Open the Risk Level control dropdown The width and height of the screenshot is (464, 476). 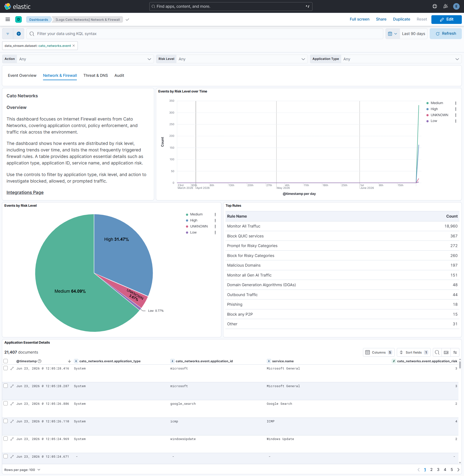click(241, 59)
